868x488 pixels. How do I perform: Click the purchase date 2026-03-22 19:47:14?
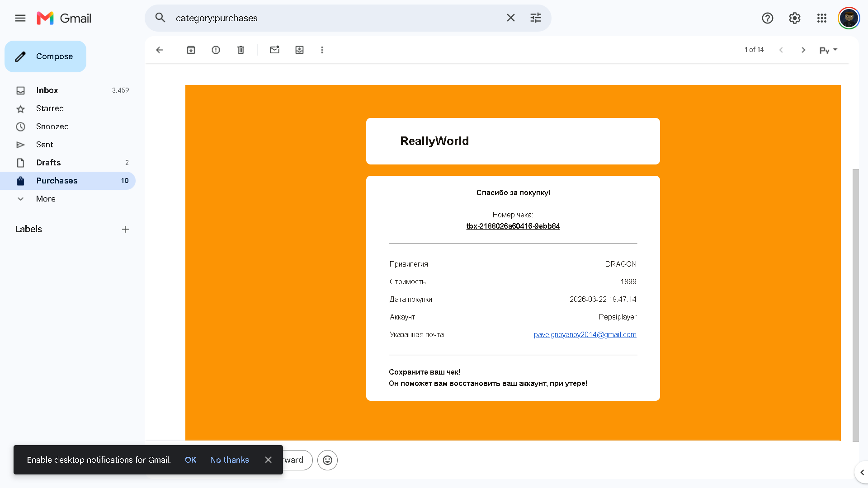click(x=603, y=300)
